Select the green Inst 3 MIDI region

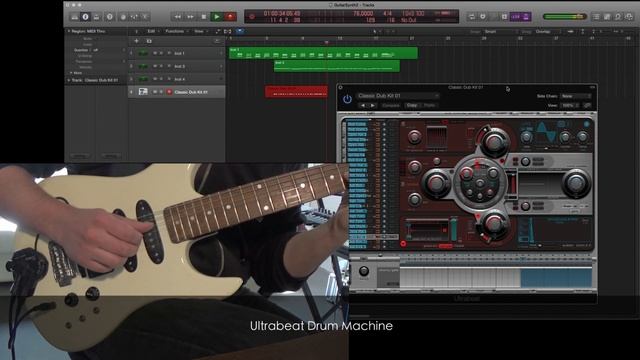coord(337,66)
